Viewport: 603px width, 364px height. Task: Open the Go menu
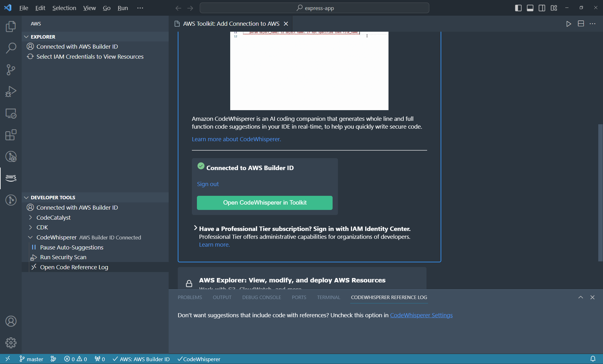point(106,8)
